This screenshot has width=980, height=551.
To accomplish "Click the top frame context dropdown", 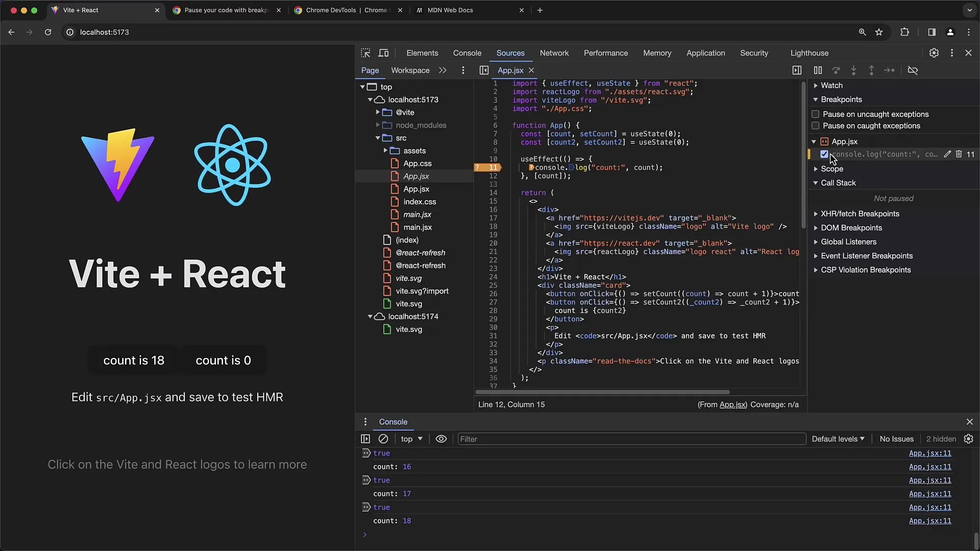I will click(x=410, y=439).
